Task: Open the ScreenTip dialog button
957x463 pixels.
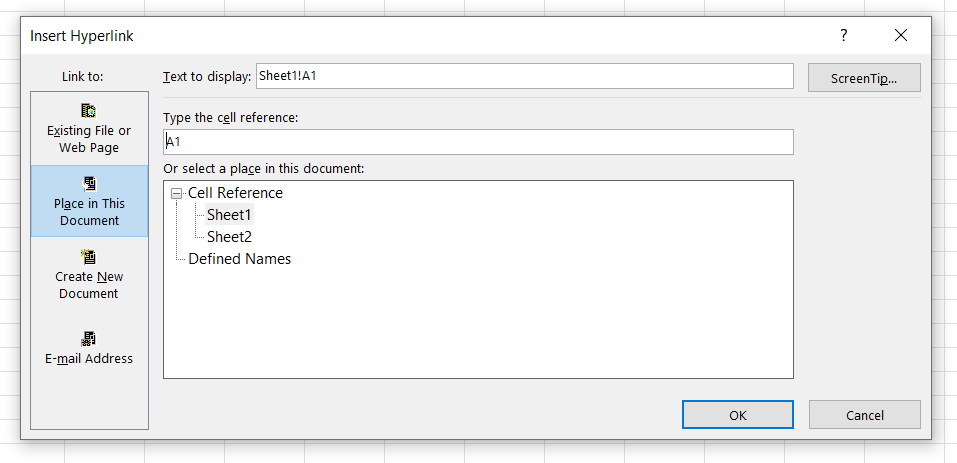Action: pyautogui.click(x=864, y=78)
